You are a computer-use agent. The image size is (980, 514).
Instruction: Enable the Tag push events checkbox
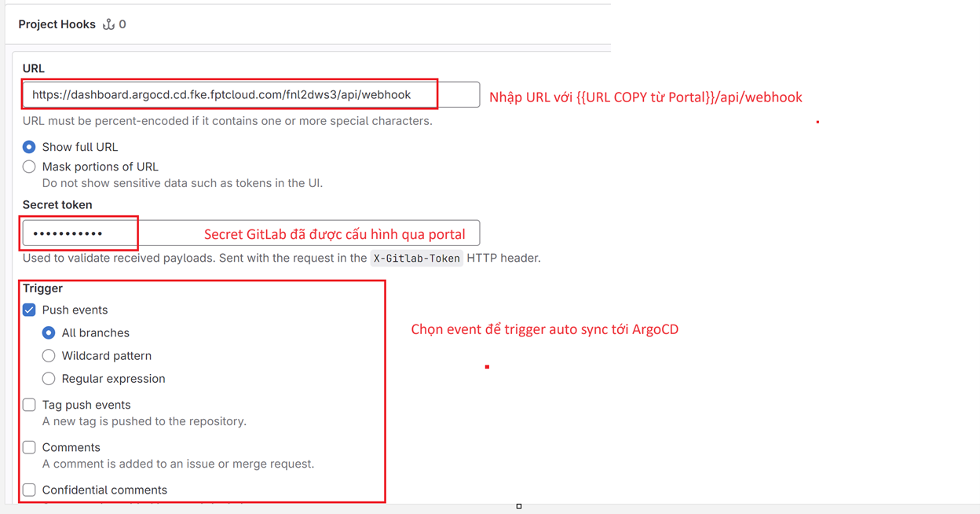coord(29,405)
